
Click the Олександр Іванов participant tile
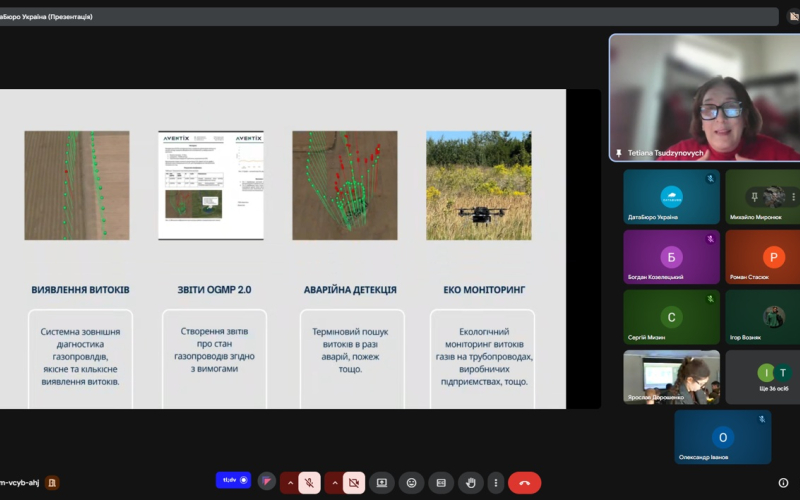click(x=722, y=437)
